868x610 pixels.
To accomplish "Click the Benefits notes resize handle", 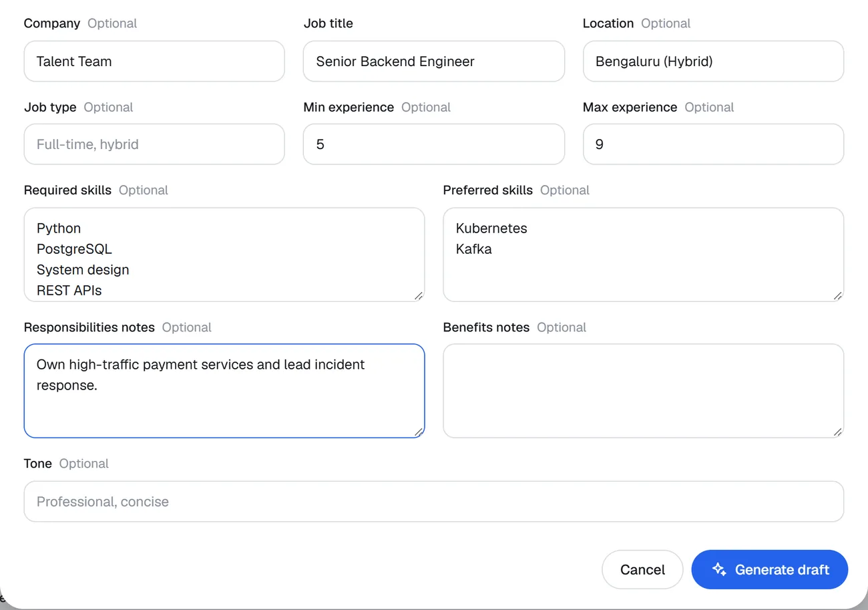I will [837, 432].
